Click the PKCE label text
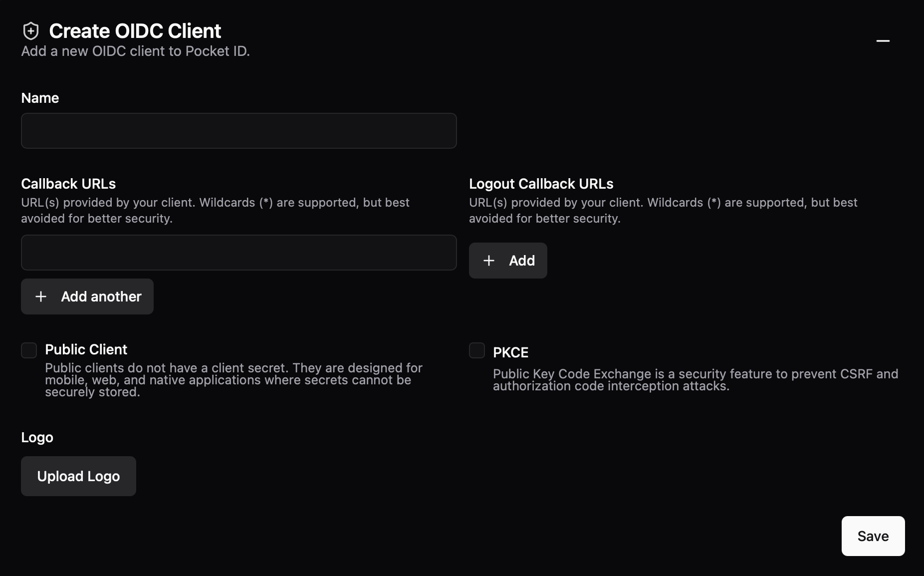This screenshot has height=576, width=924. [x=510, y=352]
